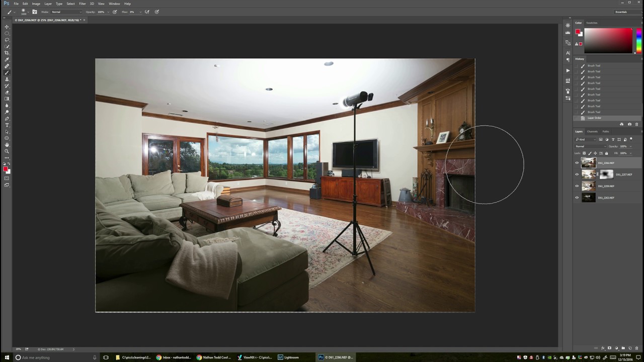Toggle lock all padlock icon
Viewport: 644px width, 362px height.
click(x=606, y=153)
